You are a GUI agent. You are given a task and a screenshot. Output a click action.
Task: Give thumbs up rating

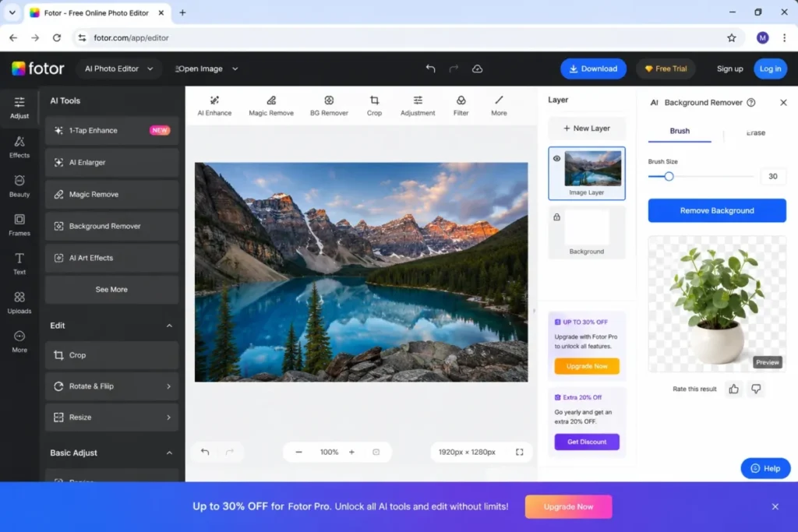[733, 389]
